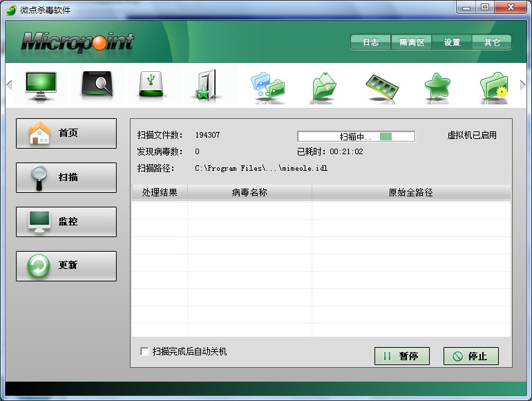532x401 pixels.
Task: Click the hard drive with magnifier icon
Action: [x=97, y=84]
